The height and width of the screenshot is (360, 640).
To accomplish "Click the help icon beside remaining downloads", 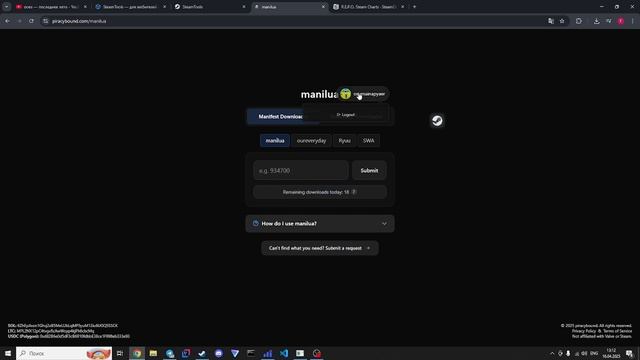I will (x=354, y=192).
